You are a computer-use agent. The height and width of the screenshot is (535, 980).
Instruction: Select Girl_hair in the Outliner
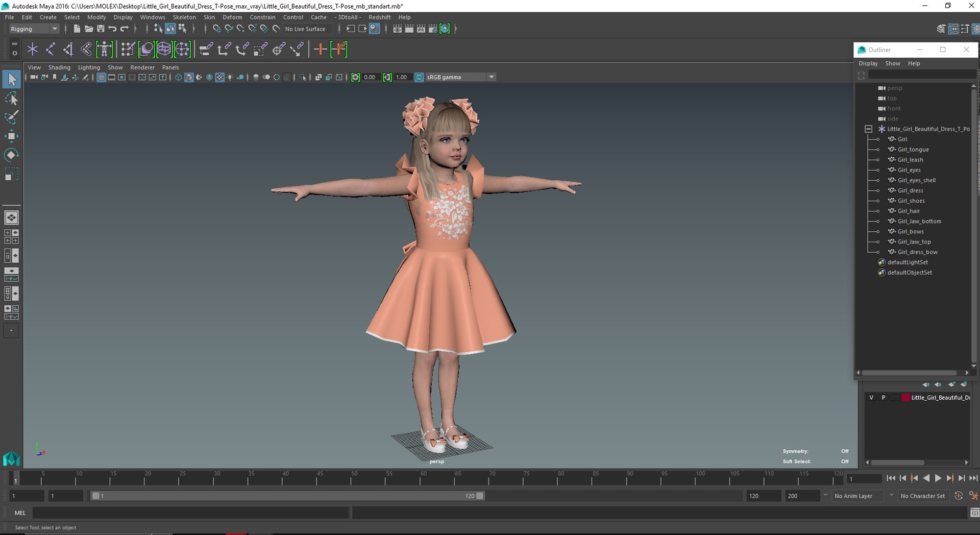(909, 211)
